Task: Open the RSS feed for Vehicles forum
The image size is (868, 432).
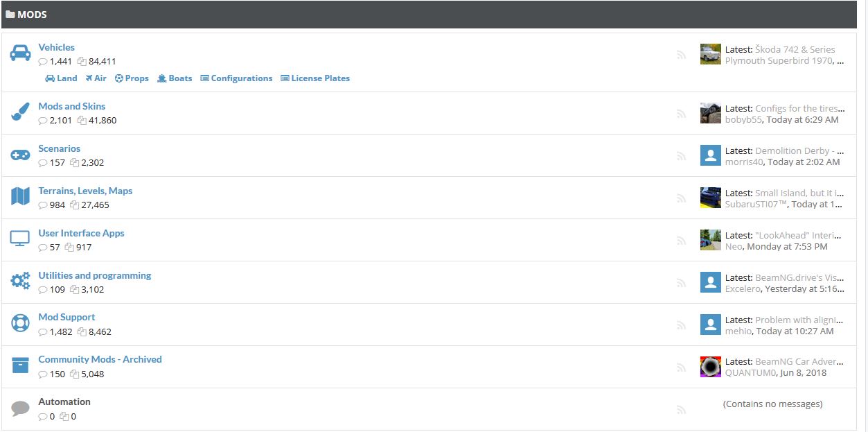Action: [x=682, y=55]
